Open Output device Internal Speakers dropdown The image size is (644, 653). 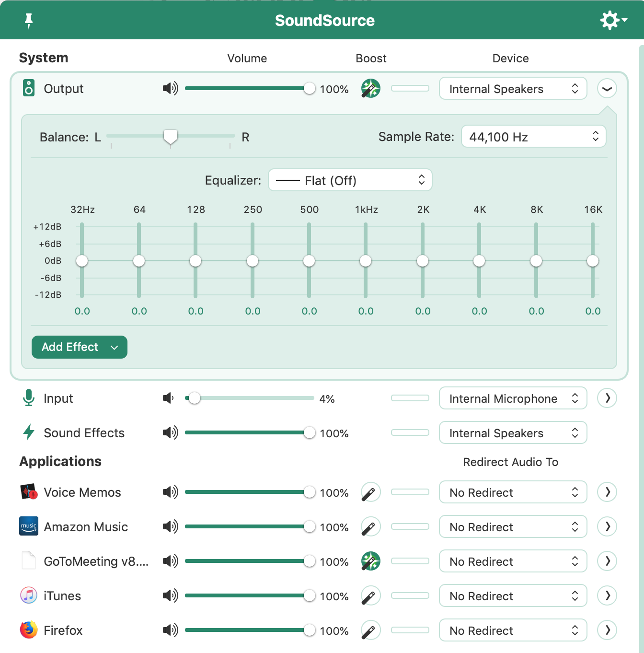(513, 89)
